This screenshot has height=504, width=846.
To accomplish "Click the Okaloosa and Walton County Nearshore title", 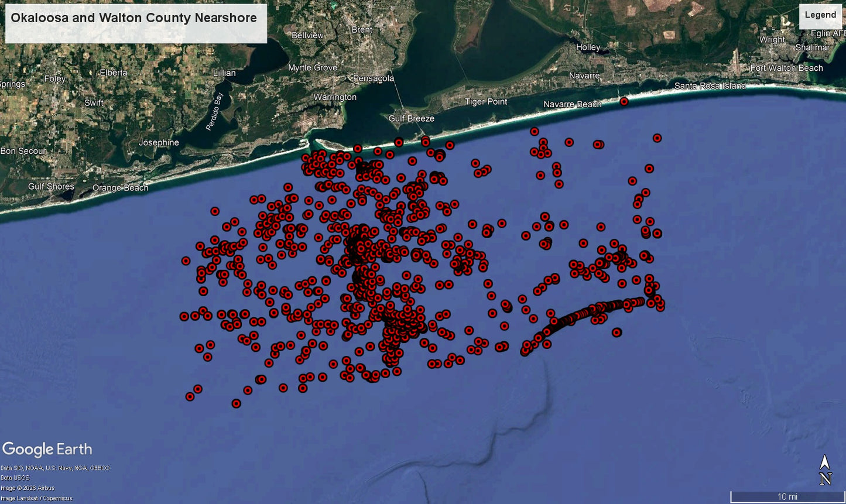I will (133, 18).
